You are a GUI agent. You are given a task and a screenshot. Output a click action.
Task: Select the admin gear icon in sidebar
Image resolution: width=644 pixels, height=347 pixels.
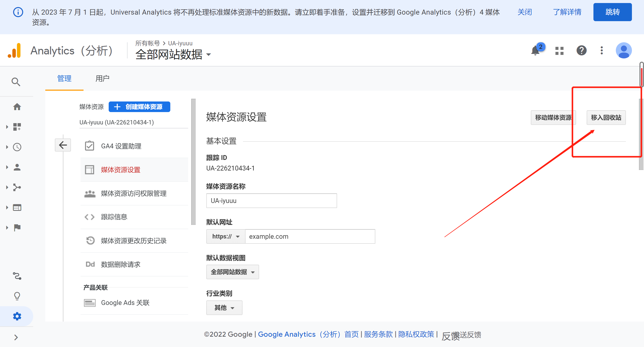click(x=17, y=316)
